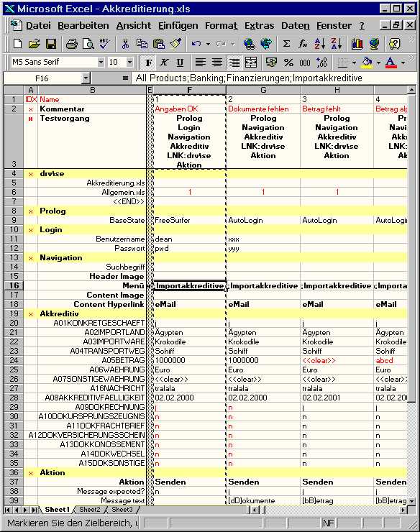Image resolution: width=420 pixels, height=532 pixels.
Task: Activate the Format Painter brush
Action: point(175,44)
